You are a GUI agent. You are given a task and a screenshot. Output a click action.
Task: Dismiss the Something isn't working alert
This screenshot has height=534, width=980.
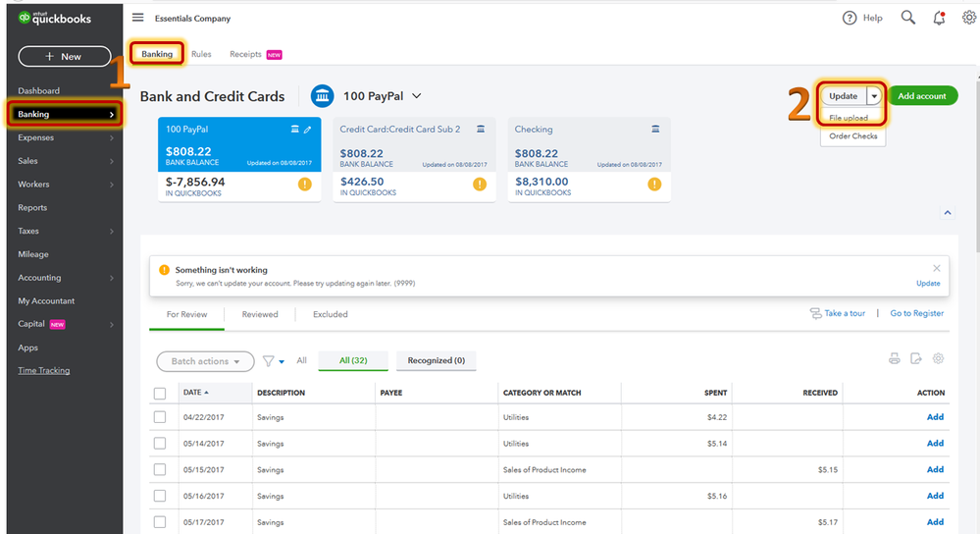936,268
